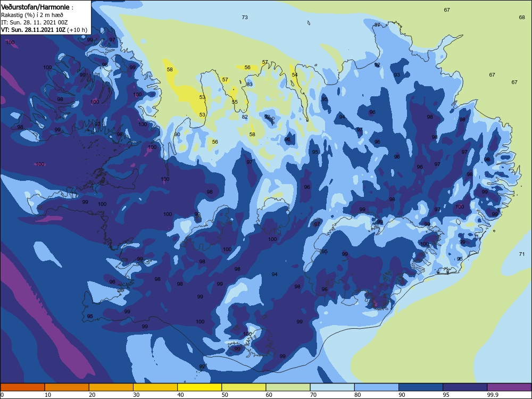This screenshot has width=532, height=399.
Task: Click the 50–60 pale yellow legend swatch
Action: (244, 387)
